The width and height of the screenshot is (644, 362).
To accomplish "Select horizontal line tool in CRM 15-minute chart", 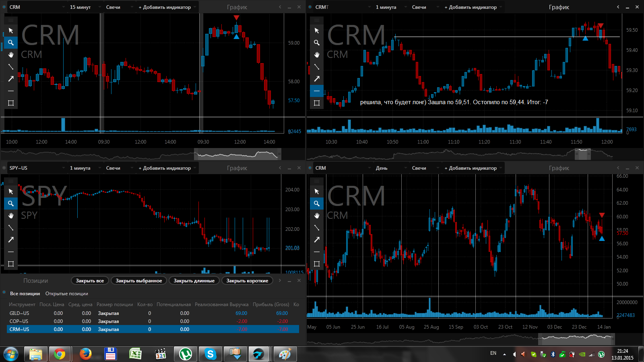I will tap(11, 91).
